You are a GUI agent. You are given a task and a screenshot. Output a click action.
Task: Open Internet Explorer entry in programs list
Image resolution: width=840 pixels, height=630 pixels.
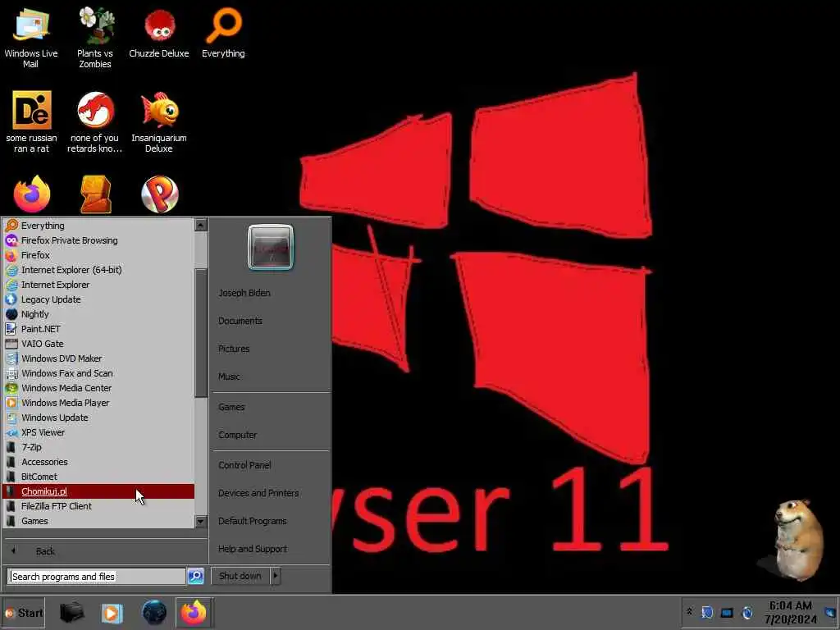coord(98,285)
